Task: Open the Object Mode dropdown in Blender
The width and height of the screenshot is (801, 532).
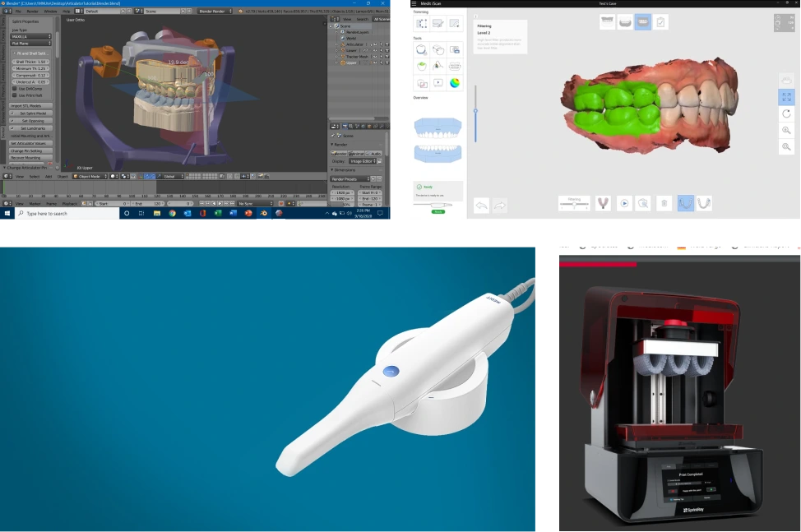Action: tap(90, 176)
